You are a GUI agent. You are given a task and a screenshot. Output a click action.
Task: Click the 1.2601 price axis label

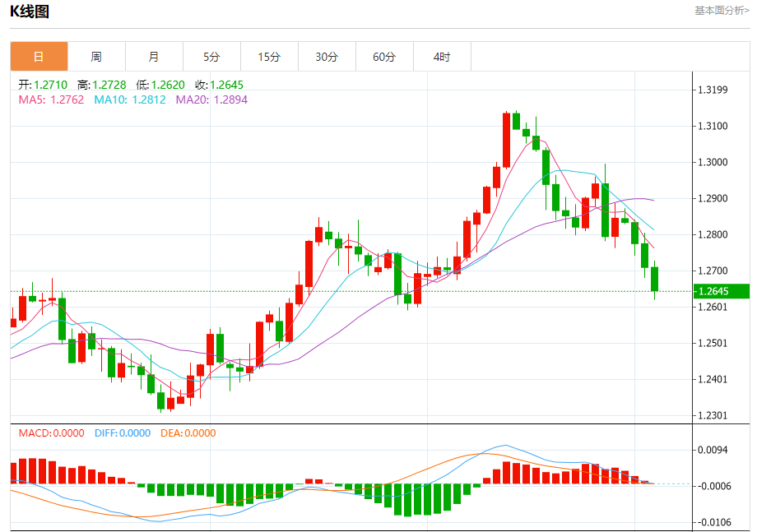713,307
